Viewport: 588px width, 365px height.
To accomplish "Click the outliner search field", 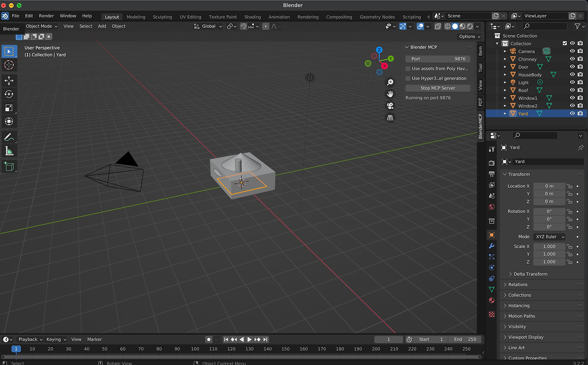I will [x=544, y=26].
